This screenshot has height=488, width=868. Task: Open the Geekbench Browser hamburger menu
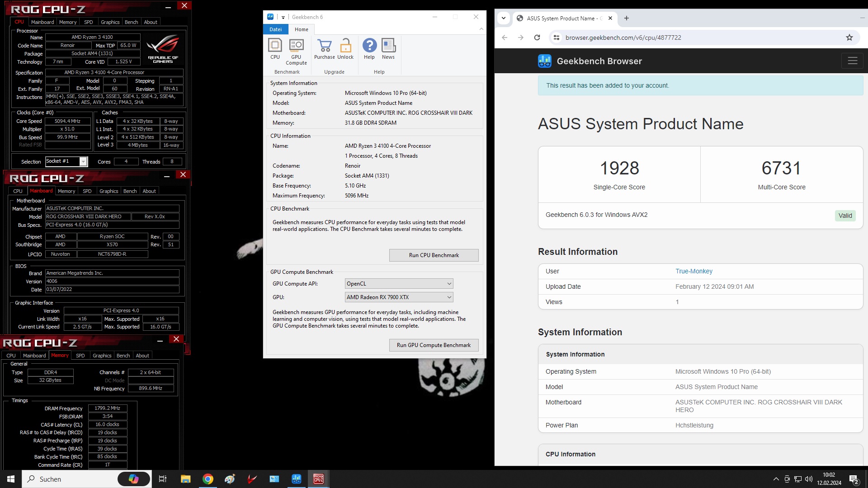point(852,61)
